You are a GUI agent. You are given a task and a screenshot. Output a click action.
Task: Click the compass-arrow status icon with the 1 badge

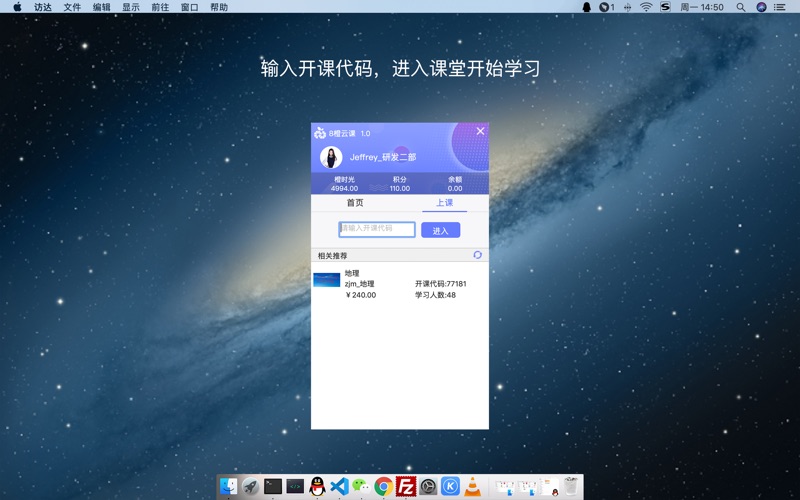(607, 7)
